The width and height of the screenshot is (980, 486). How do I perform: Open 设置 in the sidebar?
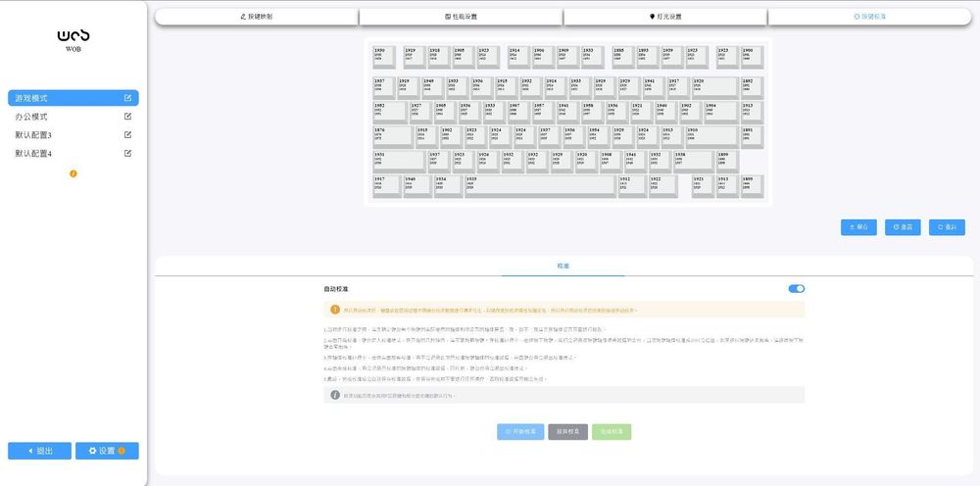click(107, 451)
